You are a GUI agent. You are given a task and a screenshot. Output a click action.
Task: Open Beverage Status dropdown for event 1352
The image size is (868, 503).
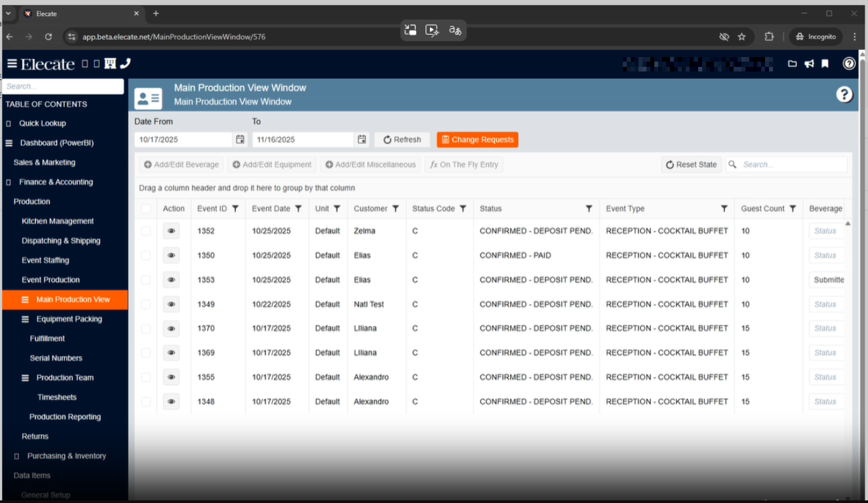coord(825,231)
